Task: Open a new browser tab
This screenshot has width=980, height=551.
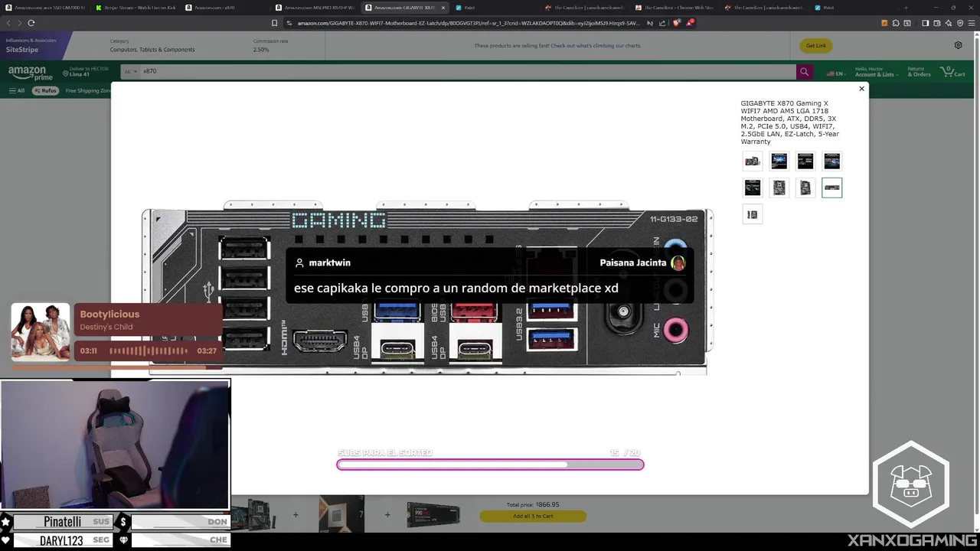Action: pos(906,8)
